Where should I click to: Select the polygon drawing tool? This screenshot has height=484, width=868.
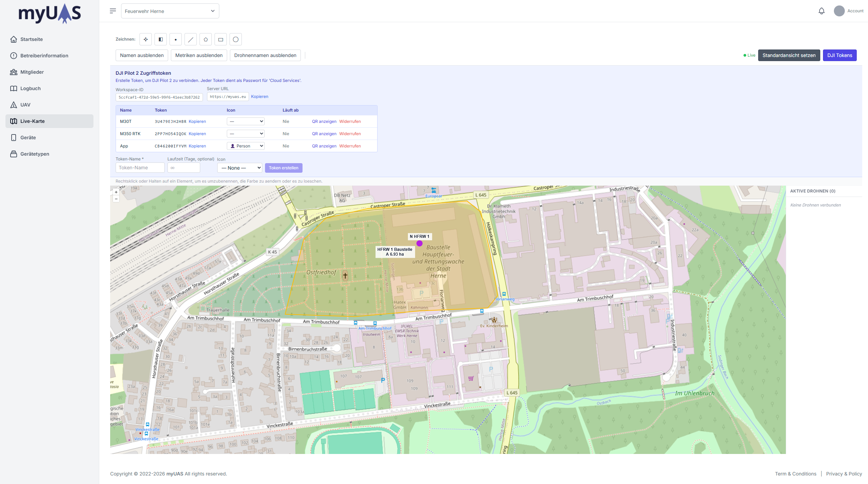click(206, 39)
